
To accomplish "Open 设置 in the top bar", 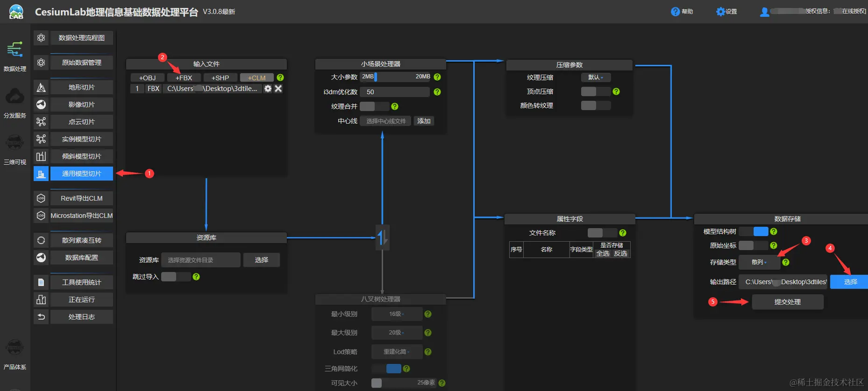I will tap(726, 12).
